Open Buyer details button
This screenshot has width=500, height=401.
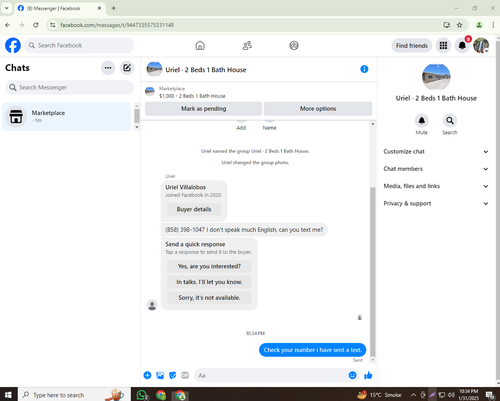(x=194, y=209)
